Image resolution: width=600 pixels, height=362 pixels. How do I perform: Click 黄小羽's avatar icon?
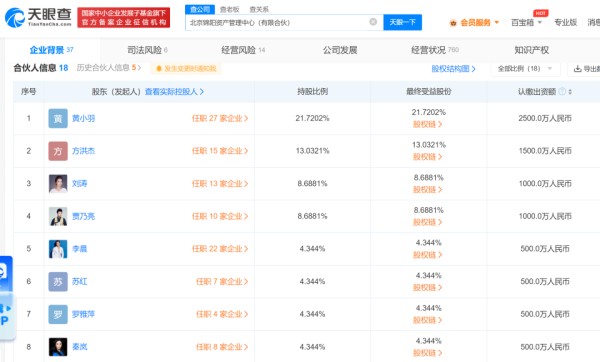pos(58,118)
